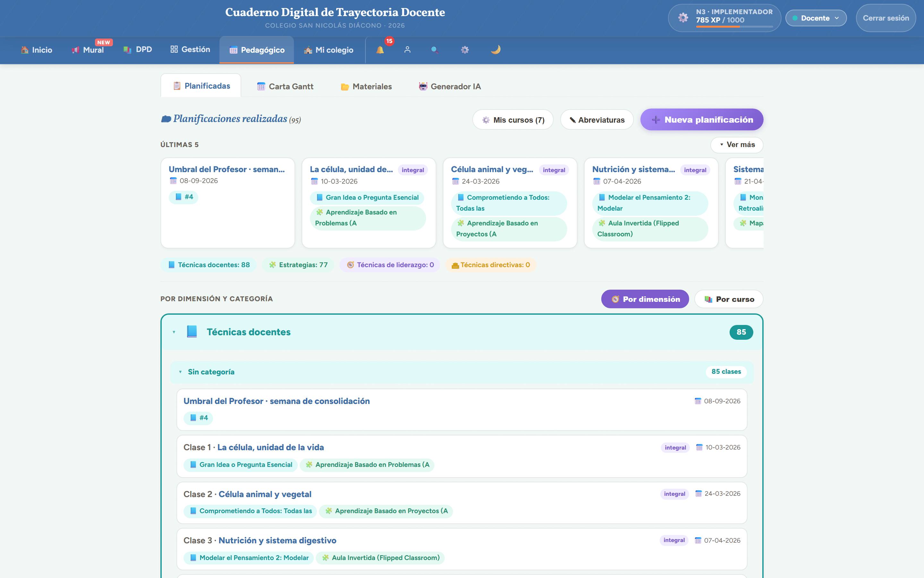Image resolution: width=924 pixels, height=578 pixels.
Task: Click the magnifier search icon
Action: [434, 50]
